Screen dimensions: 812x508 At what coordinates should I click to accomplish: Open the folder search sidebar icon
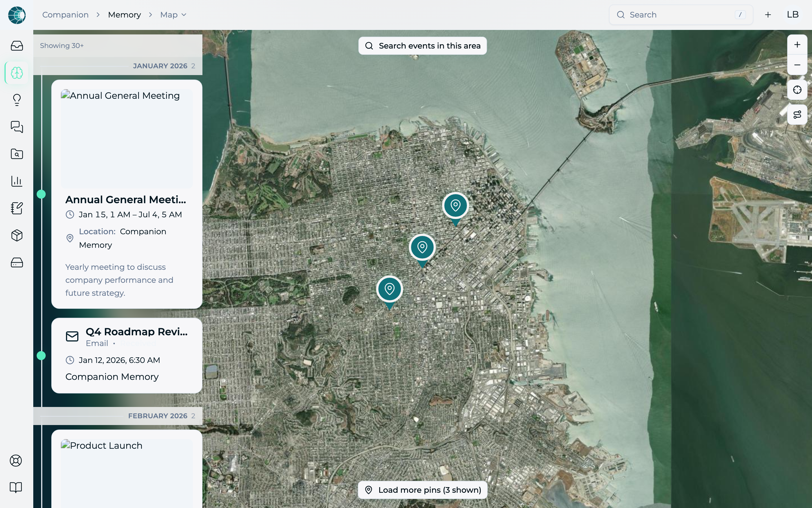(x=17, y=154)
